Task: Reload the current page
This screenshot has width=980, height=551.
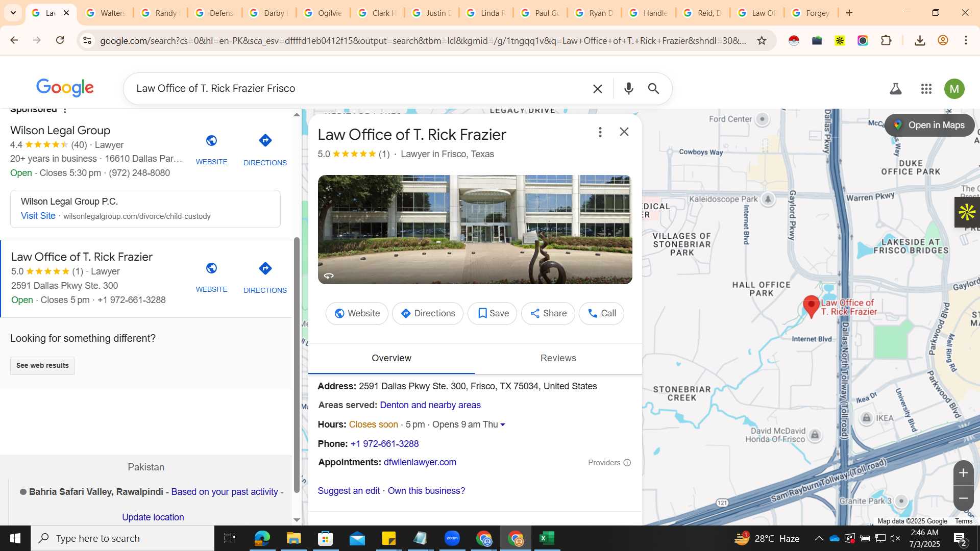Action: click(x=60, y=40)
